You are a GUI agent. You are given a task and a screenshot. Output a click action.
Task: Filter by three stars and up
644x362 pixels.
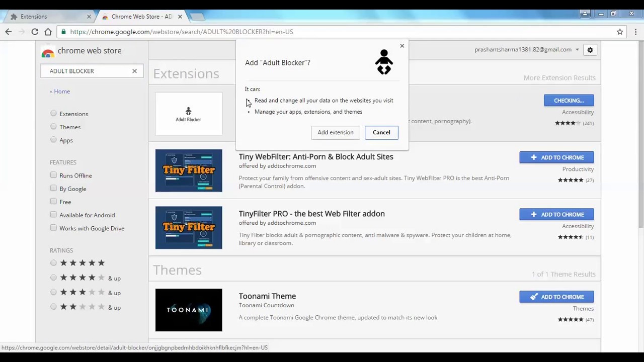(x=53, y=292)
